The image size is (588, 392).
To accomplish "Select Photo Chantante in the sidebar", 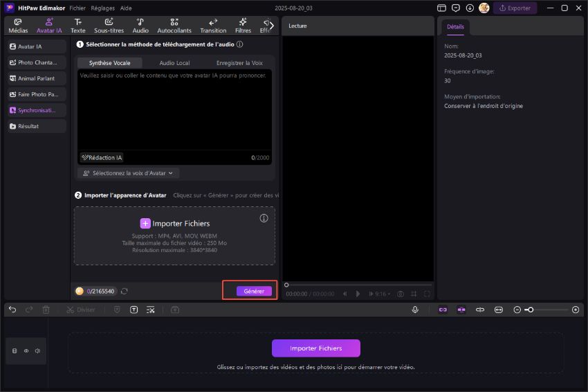I will click(x=37, y=62).
